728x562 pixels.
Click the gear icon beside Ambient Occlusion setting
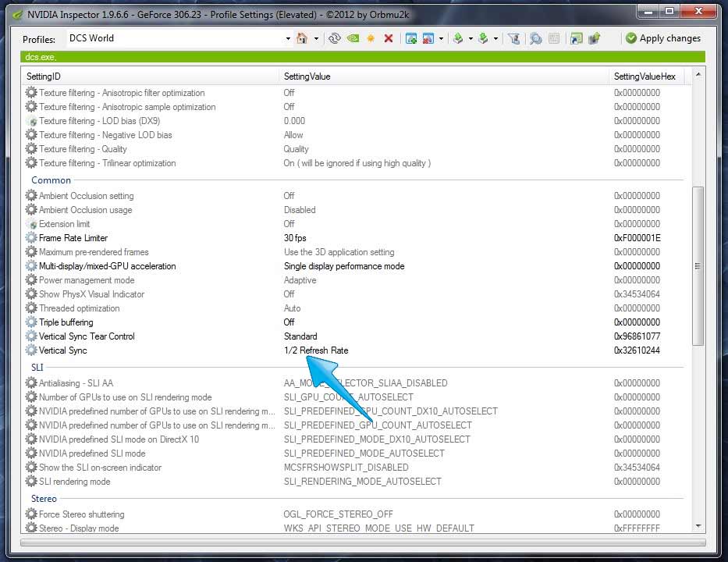tap(31, 196)
